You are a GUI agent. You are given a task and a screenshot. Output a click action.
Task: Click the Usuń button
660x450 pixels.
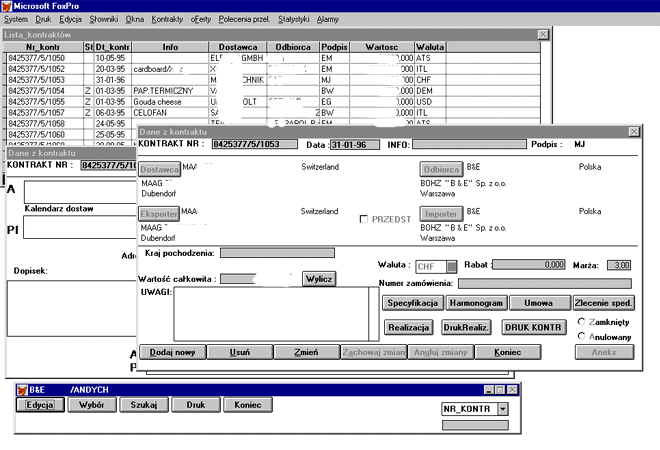coord(240,352)
